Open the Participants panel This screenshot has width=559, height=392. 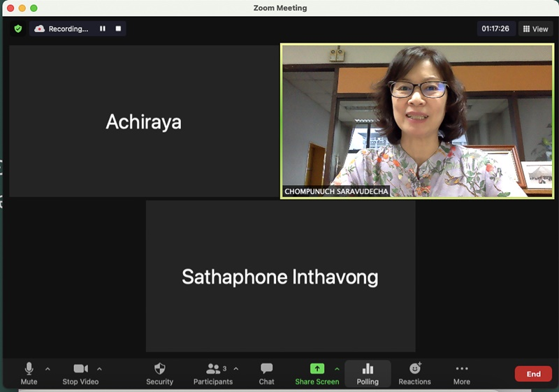(x=212, y=373)
